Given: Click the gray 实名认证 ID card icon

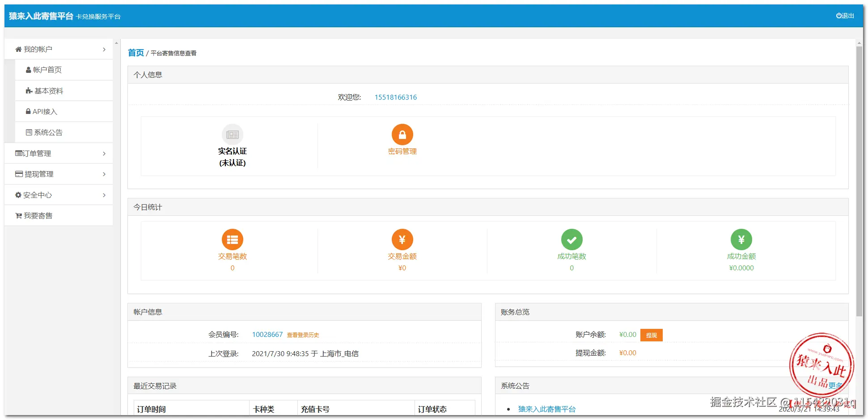Looking at the screenshot, I should point(233,134).
